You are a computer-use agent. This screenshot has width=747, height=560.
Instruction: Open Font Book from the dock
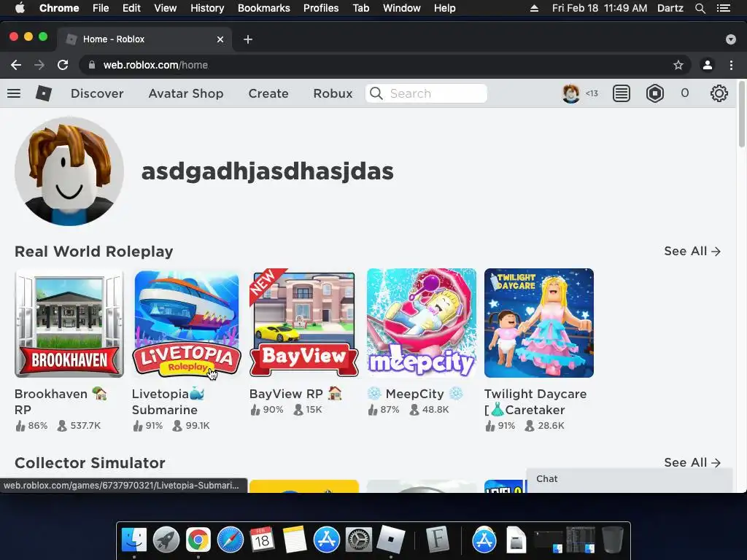tap(438, 540)
